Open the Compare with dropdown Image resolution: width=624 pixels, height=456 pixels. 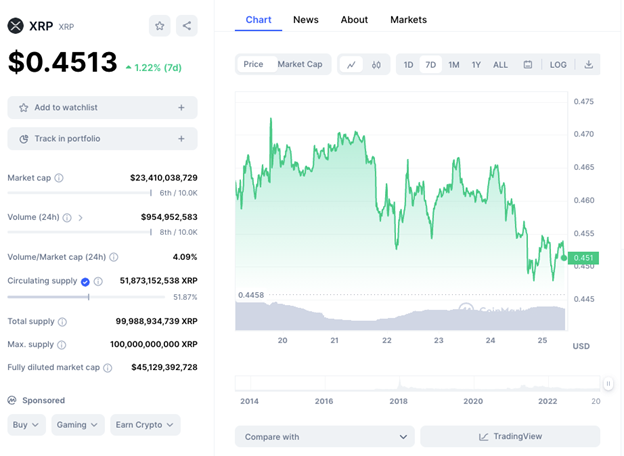[x=324, y=437]
